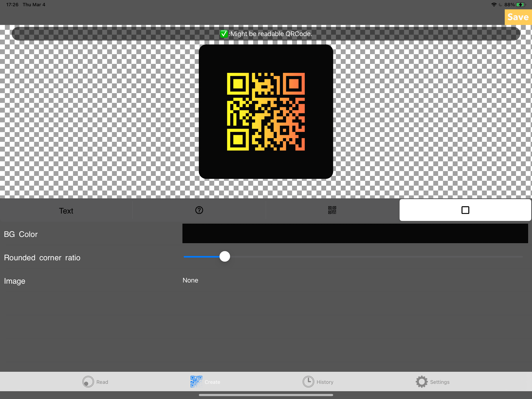
Task: Tap the Rounded corner ratio label
Action: point(42,258)
